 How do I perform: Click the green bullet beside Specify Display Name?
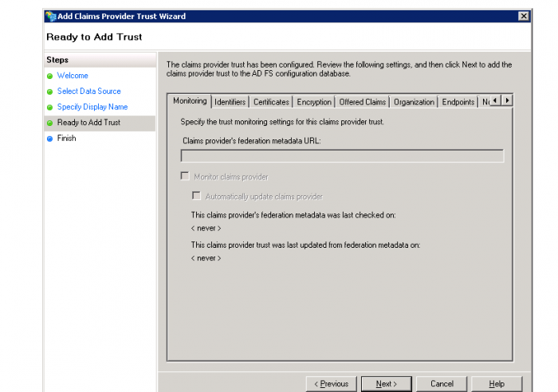pyautogui.click(x=49, y=108)
